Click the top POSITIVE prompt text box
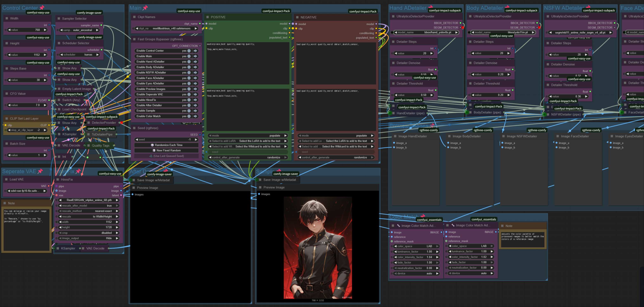644x307 pixels. tap(248, 63)
